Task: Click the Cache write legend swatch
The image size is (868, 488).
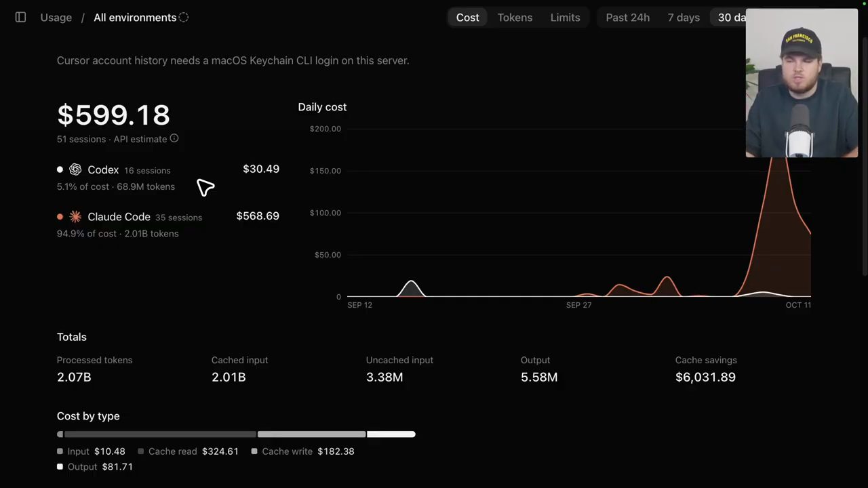Action: [x=254, y=451]
